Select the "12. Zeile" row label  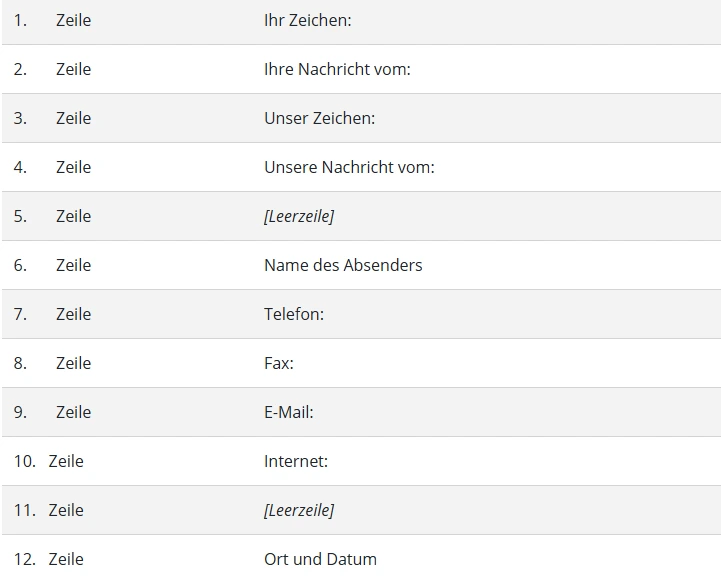click(49, 559)
